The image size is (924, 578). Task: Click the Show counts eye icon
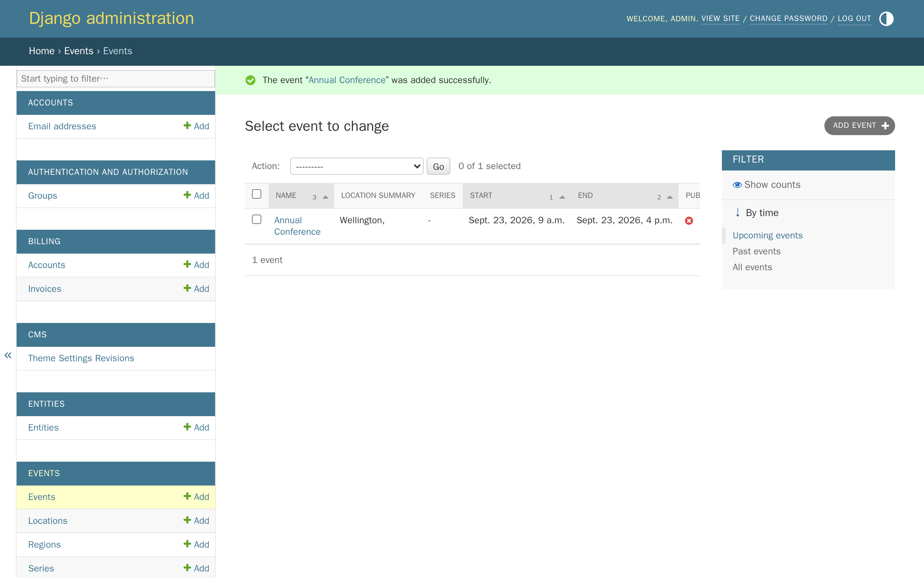[737, 185]
